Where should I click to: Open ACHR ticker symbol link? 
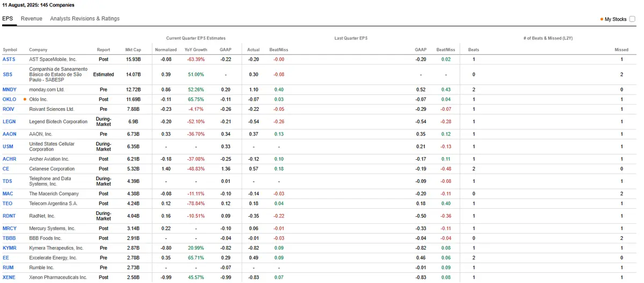pyautogui.click(x=9, y=159)
